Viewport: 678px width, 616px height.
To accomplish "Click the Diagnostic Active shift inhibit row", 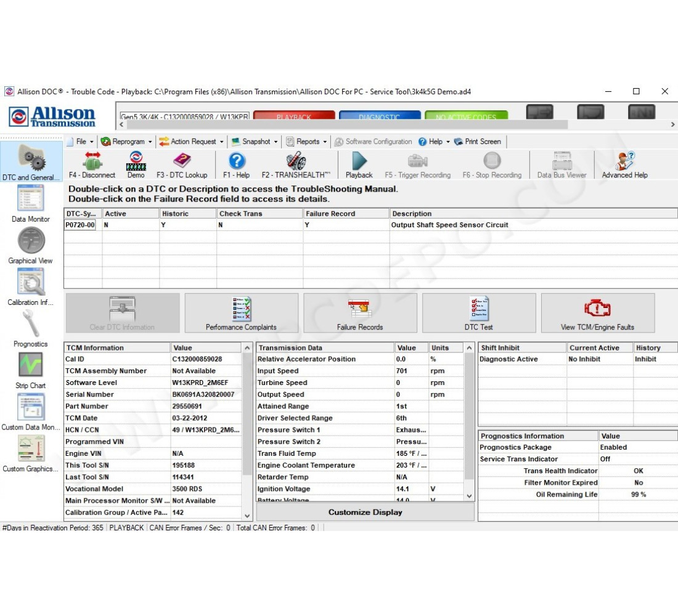I will pos(578,359).
